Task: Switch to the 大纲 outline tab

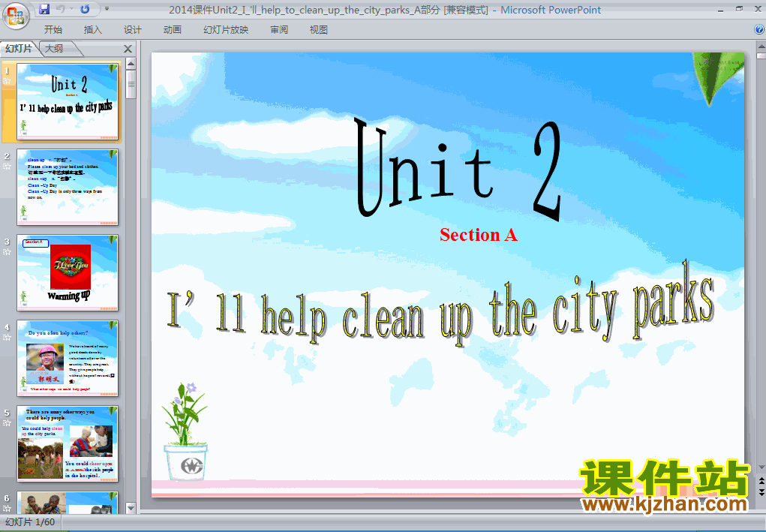Action: coord(54,48)
